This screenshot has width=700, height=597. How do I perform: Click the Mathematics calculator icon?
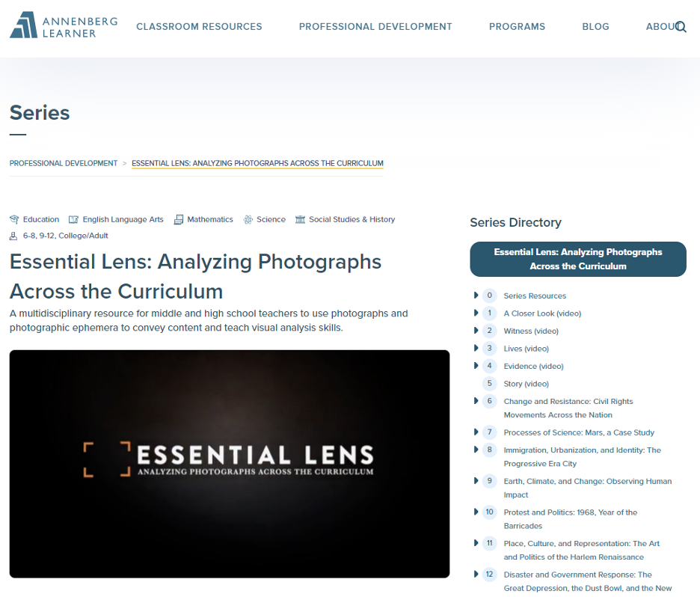[179, 219]
